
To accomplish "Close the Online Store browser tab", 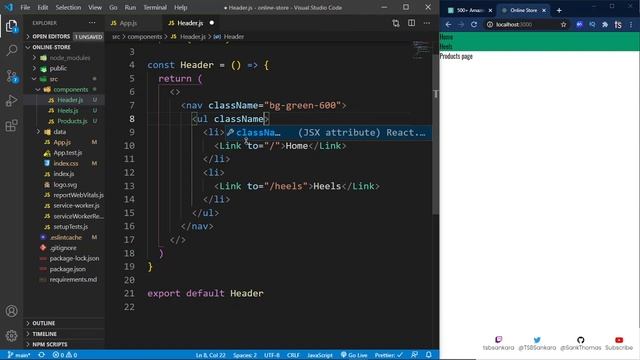I will tap(544, 10).
